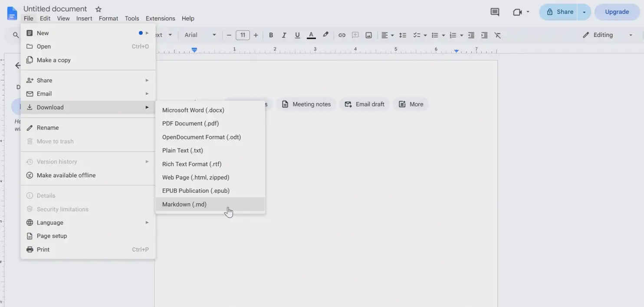This screenshot has height=307, width=644.
Task: Expand the Language submenu
Action: 88,222
